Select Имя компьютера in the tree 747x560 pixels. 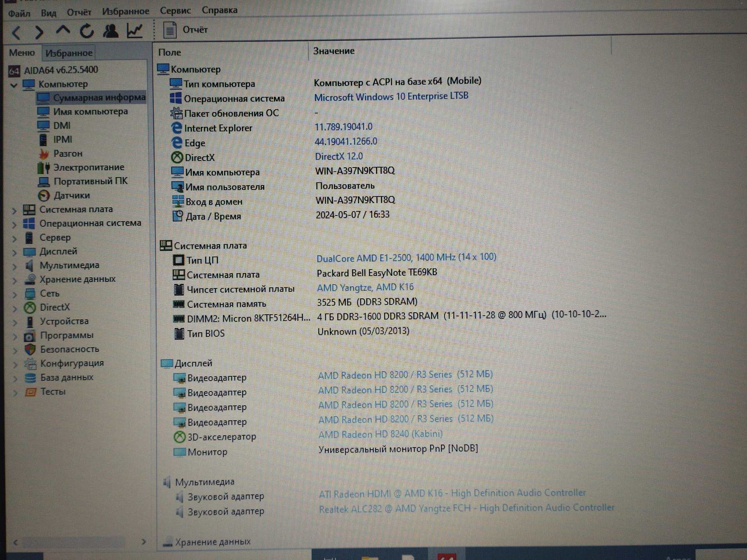(x=82, y=112)
